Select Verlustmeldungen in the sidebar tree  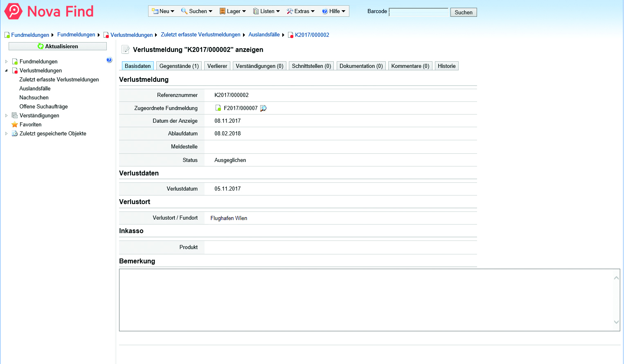point(41,70)
